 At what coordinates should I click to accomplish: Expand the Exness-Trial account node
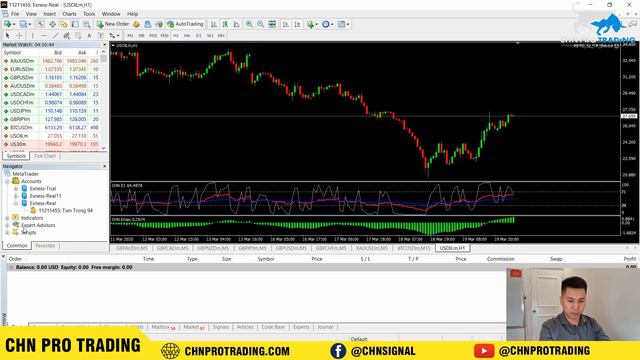tap(16, 189)
